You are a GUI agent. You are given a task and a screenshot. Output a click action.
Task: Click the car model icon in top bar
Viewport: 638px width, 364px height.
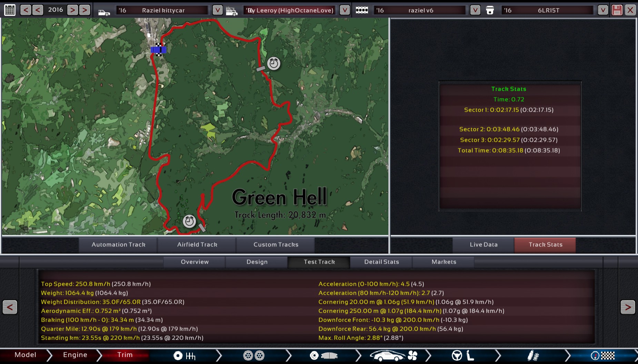click(104, 12)
